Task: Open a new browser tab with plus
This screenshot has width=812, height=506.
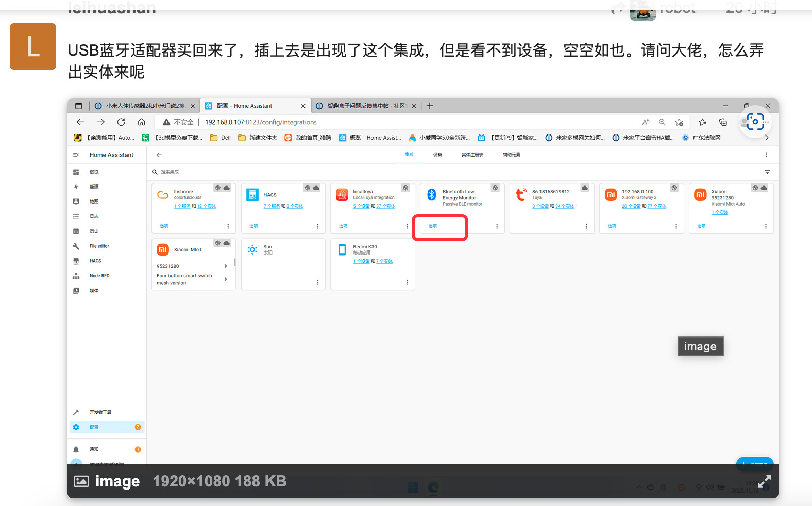Action: click(430, 106)
